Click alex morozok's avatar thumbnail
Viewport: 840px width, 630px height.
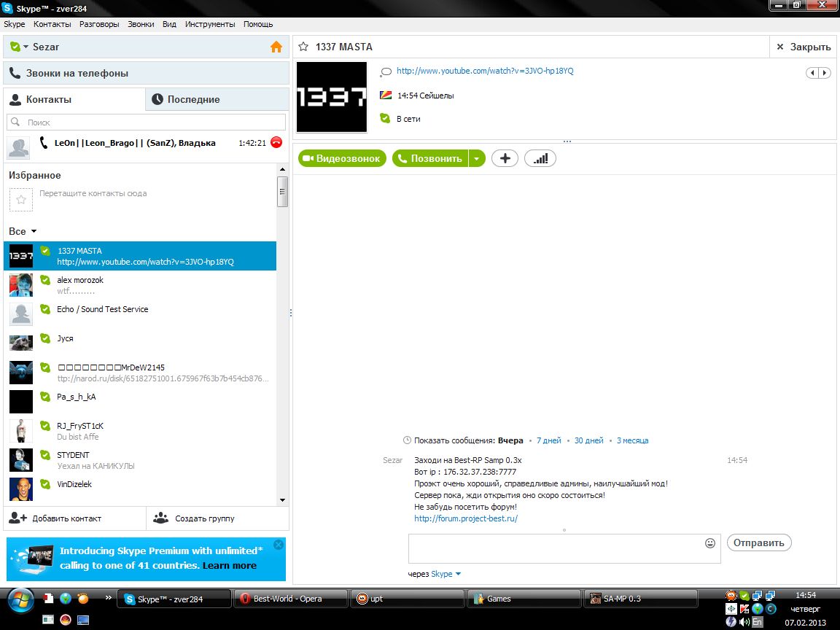[x=21, y=285]
